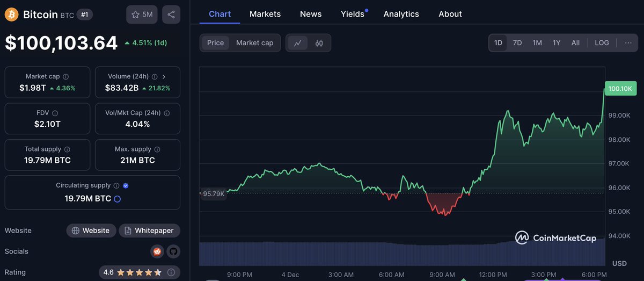Show Market cap info tooltip icon
Screen dimensions: 644x281
tap(65, 77)
